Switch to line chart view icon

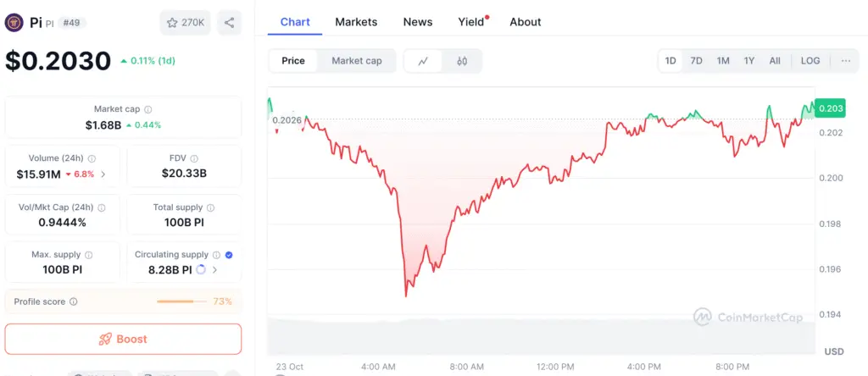423,61
